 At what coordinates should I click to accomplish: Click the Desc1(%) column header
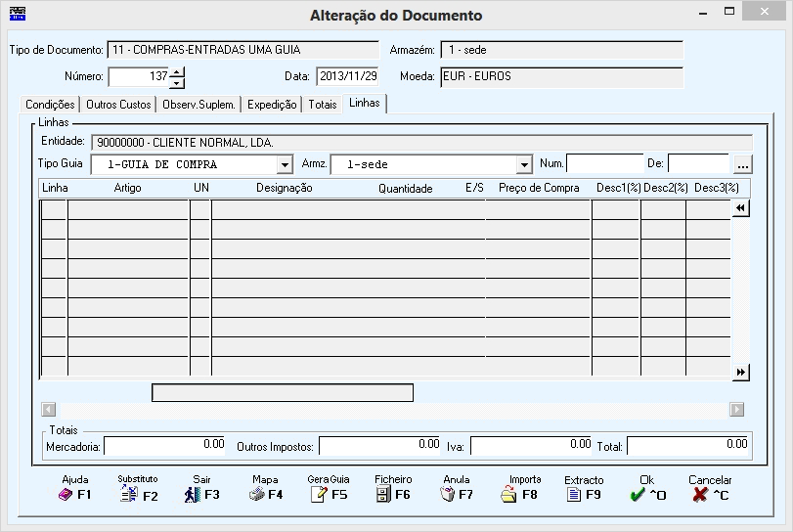tap(619, 188)
